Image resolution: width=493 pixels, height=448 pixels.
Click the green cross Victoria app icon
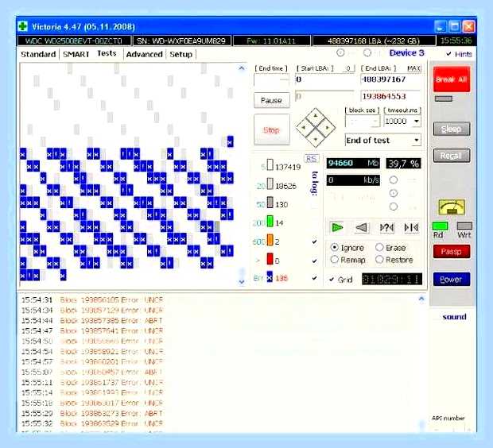[x=22, y=26]
